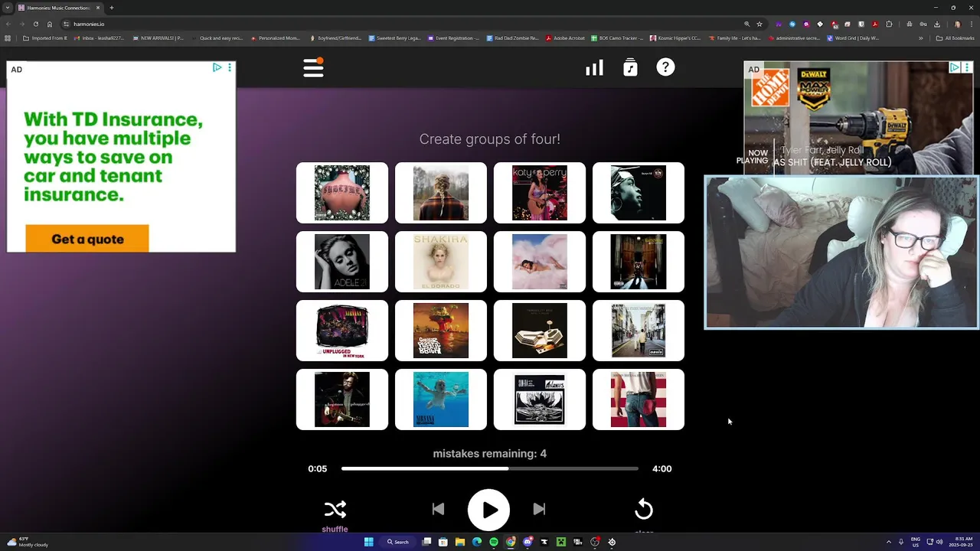
Task: Select the Sublime album tile
Action: [342, 193]
